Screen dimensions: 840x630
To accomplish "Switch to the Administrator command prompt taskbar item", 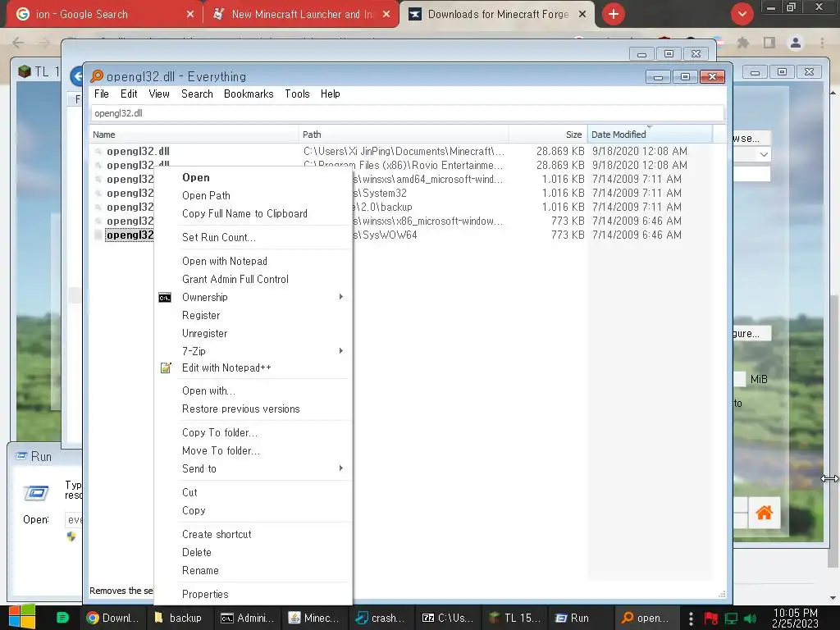I will click(x=247, y=618).
